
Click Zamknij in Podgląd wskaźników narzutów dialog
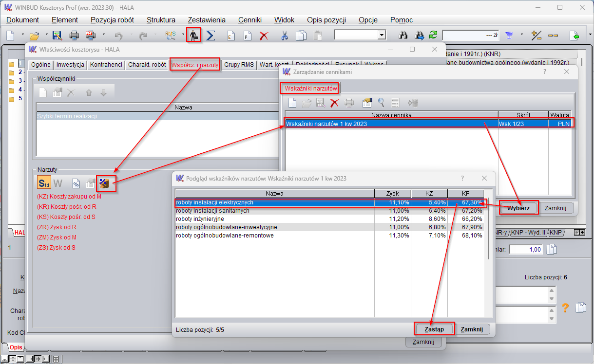coord(472,329)
